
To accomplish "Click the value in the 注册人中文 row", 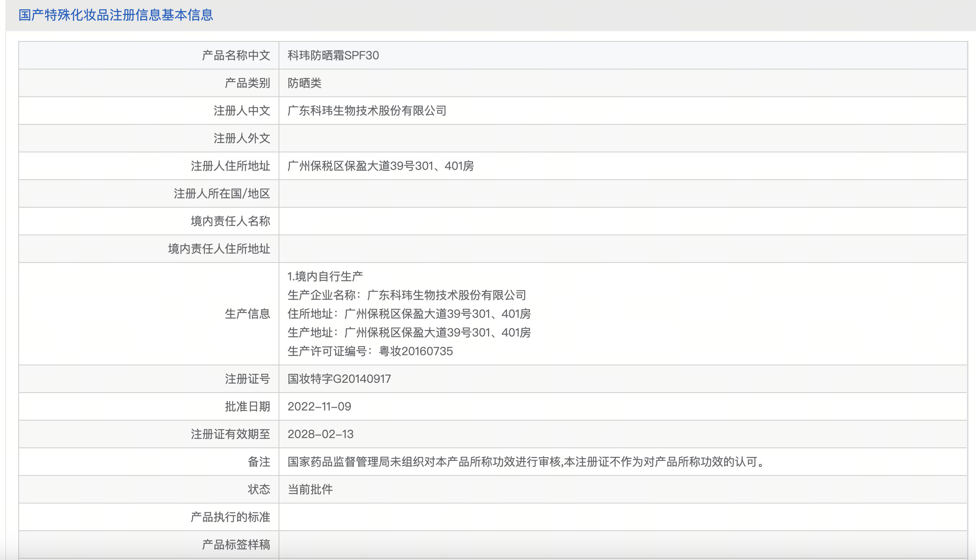I will pos(367,111).
